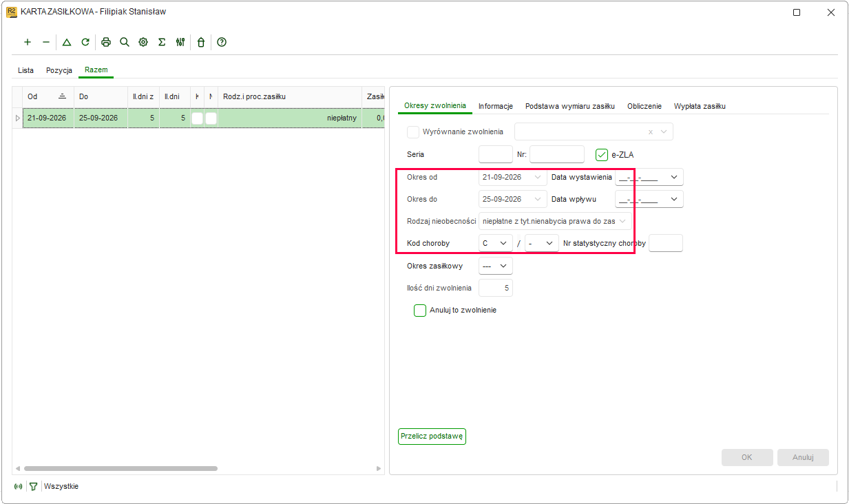Open the Kod choroby dropdown showing C
This screenshot has height=504, width=849.
pos(496,243)
